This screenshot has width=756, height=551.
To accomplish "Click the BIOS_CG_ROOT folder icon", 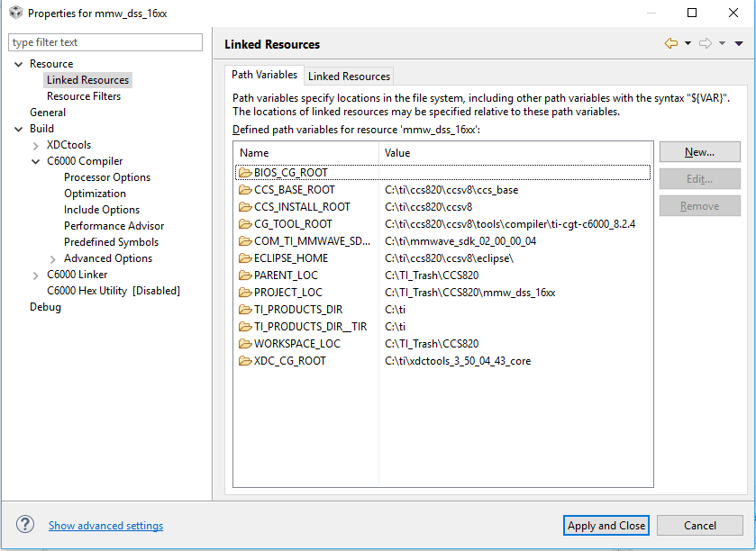I will 244,173.
